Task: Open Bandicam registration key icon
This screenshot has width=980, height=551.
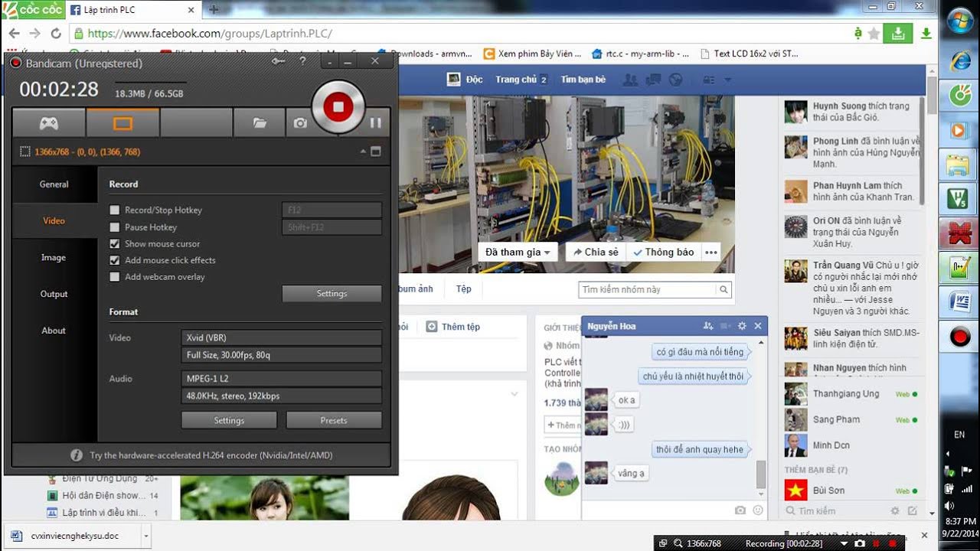Action: click(278, 61)
